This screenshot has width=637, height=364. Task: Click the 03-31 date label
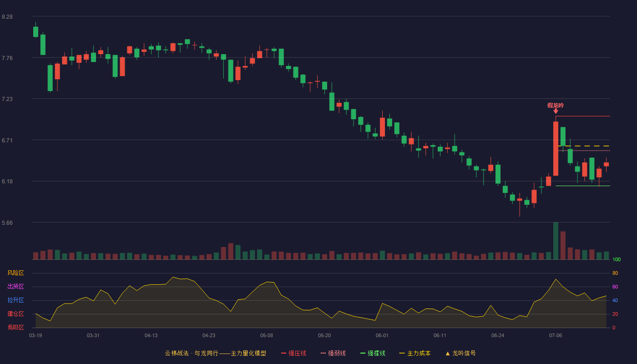93,335
